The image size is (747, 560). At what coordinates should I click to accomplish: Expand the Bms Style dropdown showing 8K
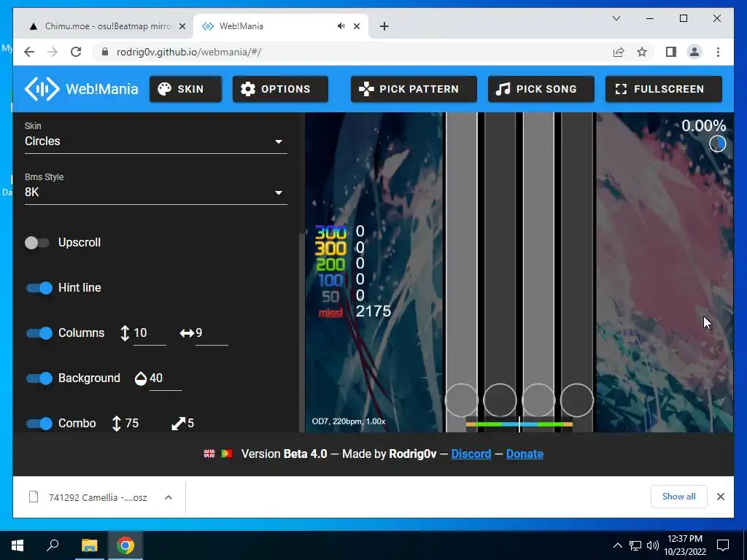point(156,192)
